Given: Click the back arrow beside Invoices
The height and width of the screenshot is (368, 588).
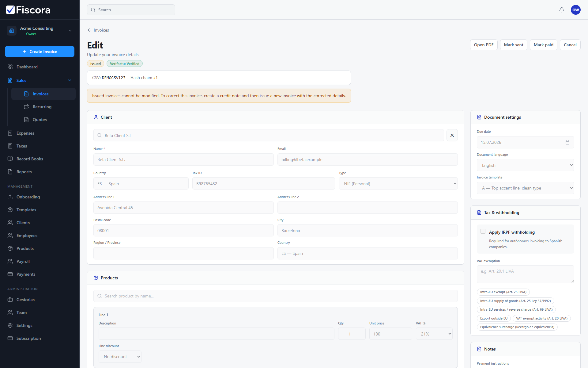Looking at the screenshot, I should point(89,30).
